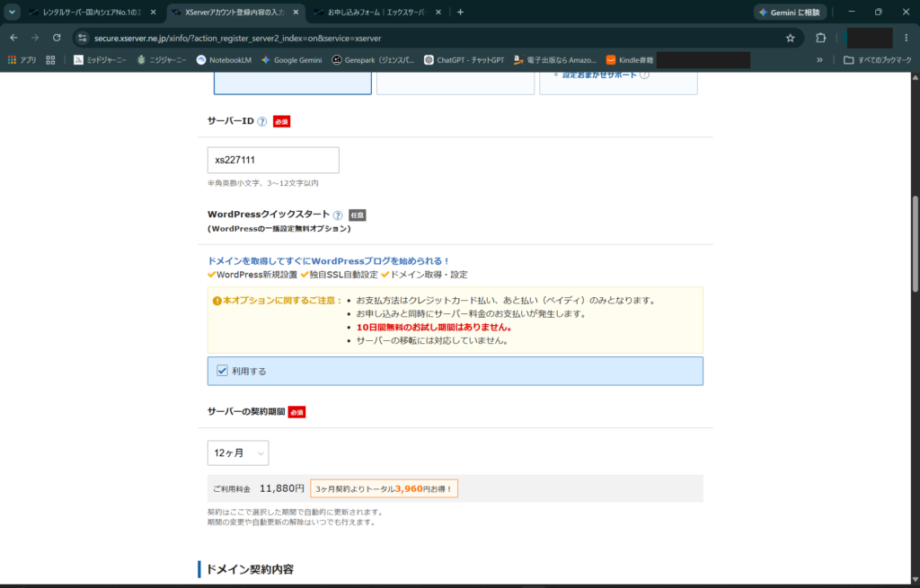Click the browser forward arrow
This screenshot has height=588, width=920.
tap(35, 38)
